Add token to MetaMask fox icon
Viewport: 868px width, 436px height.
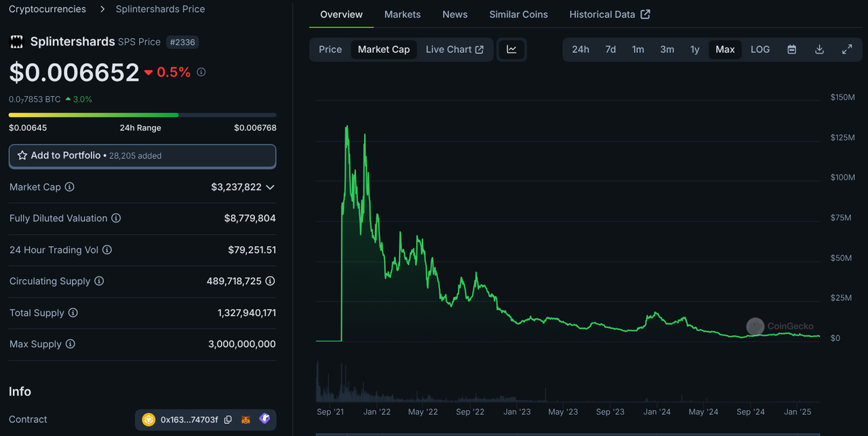(x=246, y=420)
